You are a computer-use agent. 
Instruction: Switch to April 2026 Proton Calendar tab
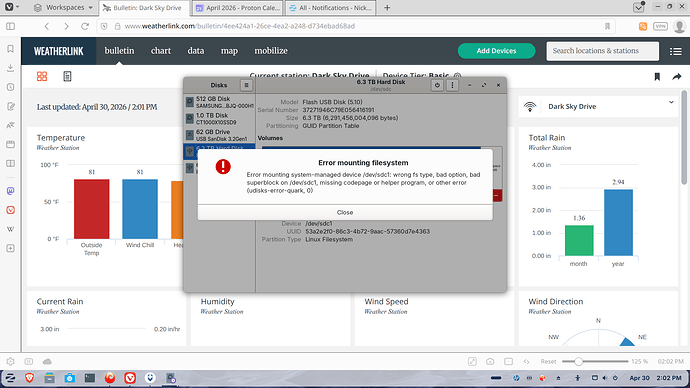[238, 8]
